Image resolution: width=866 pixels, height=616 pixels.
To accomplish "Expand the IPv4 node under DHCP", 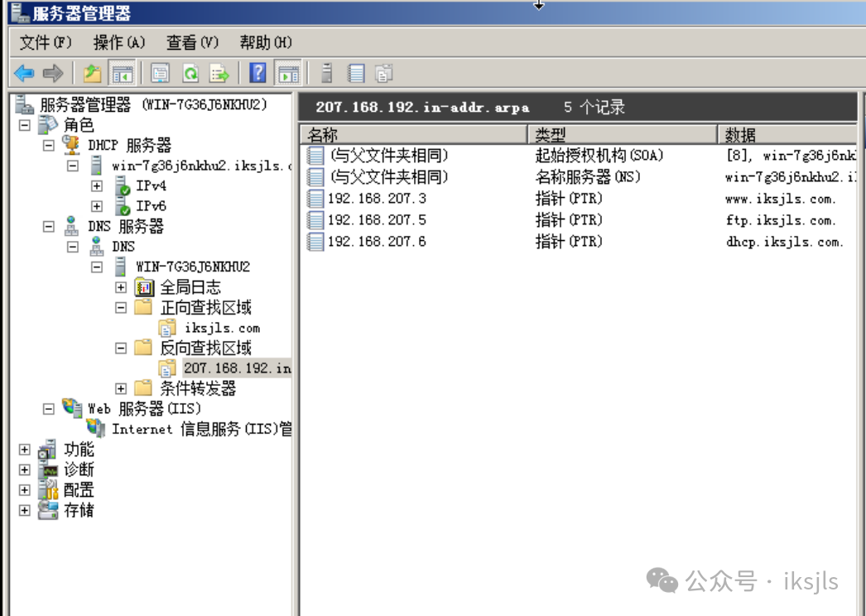I will pyautogui.click(x=97, y=186).
